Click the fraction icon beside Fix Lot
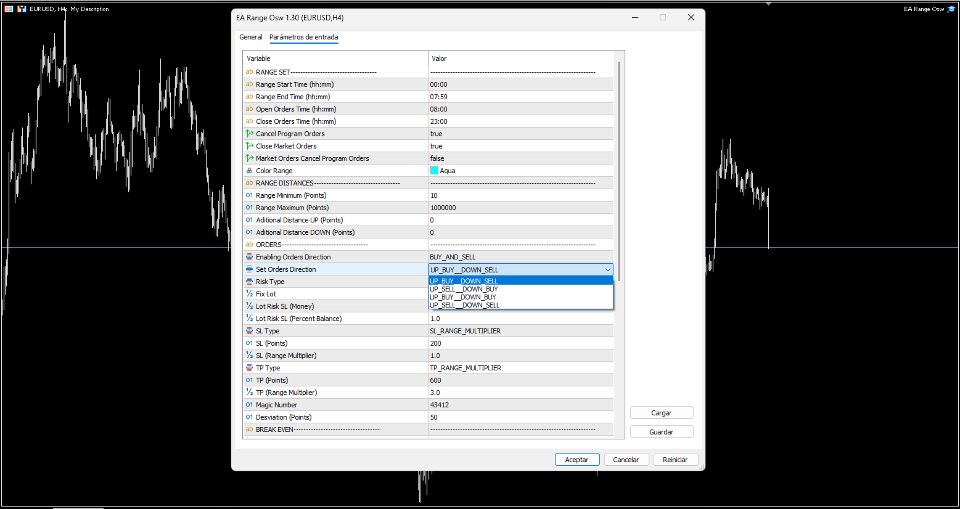 click(249, 293)
